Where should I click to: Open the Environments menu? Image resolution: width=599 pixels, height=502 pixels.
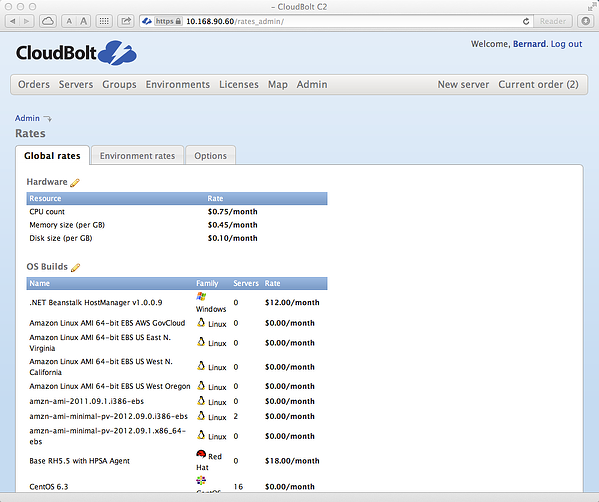pos(178,84)
